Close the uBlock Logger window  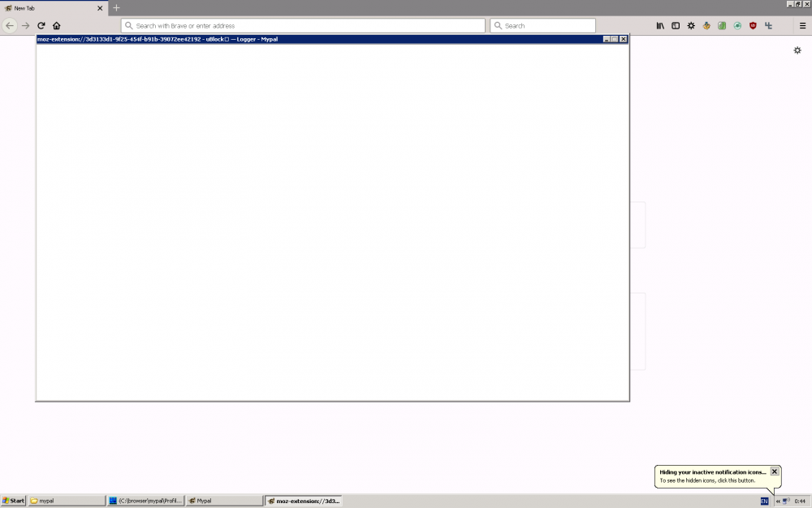click(624, 39)
